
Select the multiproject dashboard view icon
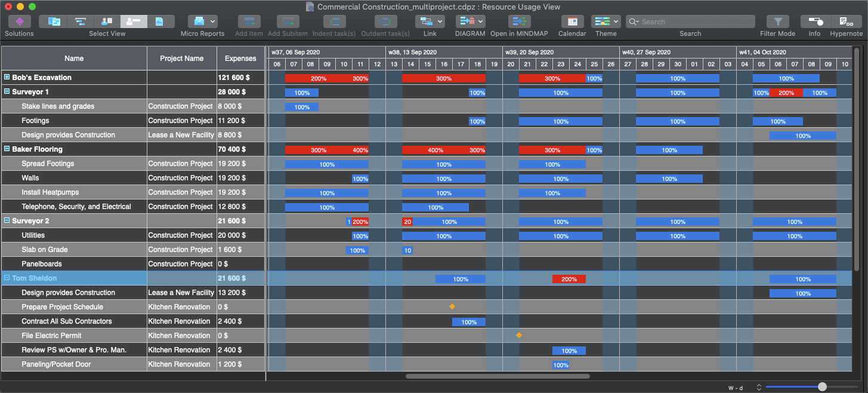(54, 22)
